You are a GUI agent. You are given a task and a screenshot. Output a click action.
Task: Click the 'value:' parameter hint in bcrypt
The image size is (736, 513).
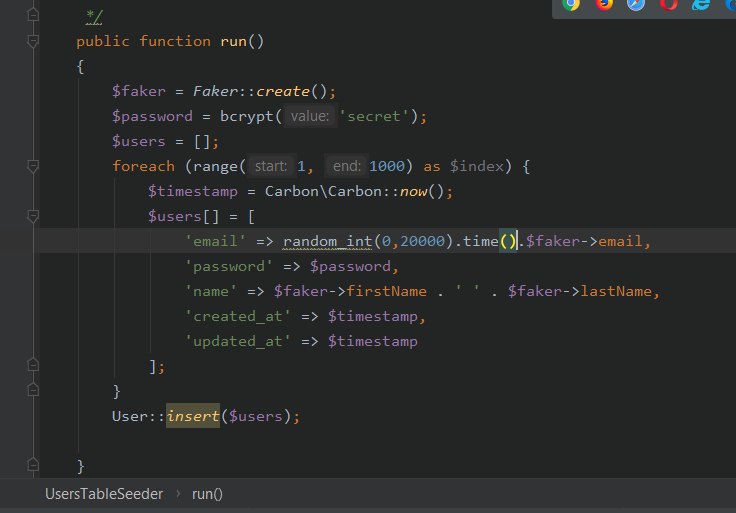(x=309, y=116)
